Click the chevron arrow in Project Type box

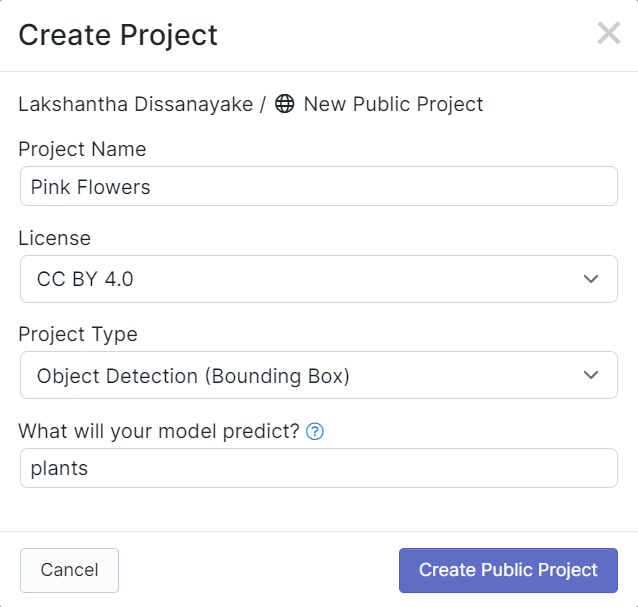pyautogui.click(x=591, y=375)
